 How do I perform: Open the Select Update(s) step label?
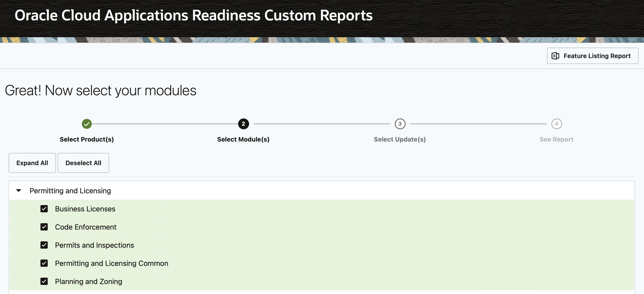pos(399,139)
